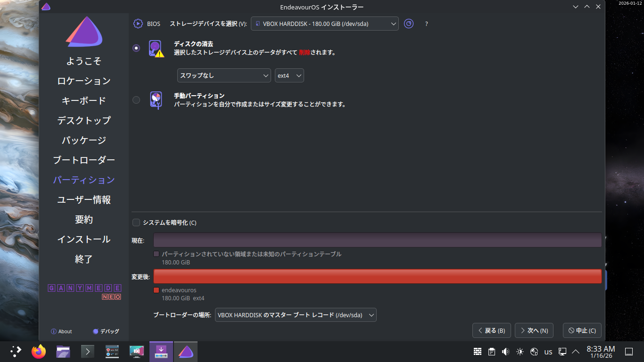Click the ディスクの消去 option label
Viewport: 644px width, 362px height.
click(x=194, y=44)
